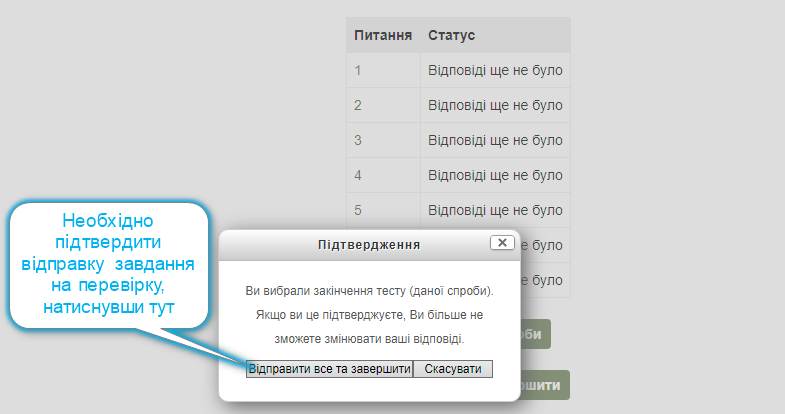Open question 4 in the summary table
The height and width of the screenshot is (414, 785).
tap(357, 175)
